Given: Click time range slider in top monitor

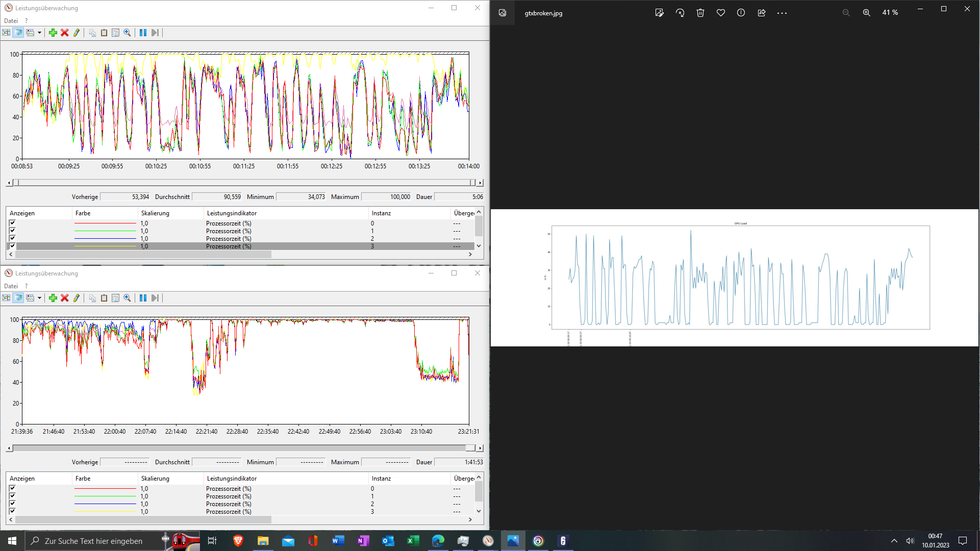Looking at the screenshot, I should pyautogui.click(x=245, y=183).
